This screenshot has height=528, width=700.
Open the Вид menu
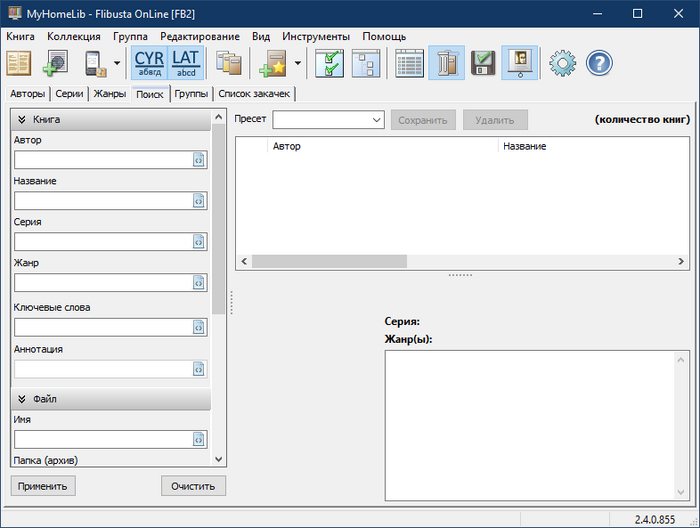point(261,37)
